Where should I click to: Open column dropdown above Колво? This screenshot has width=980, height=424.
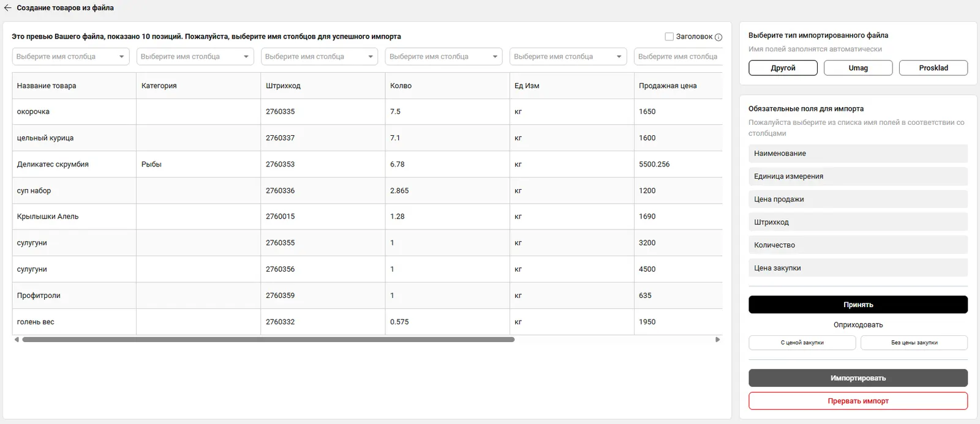click(x=443, y=56)
